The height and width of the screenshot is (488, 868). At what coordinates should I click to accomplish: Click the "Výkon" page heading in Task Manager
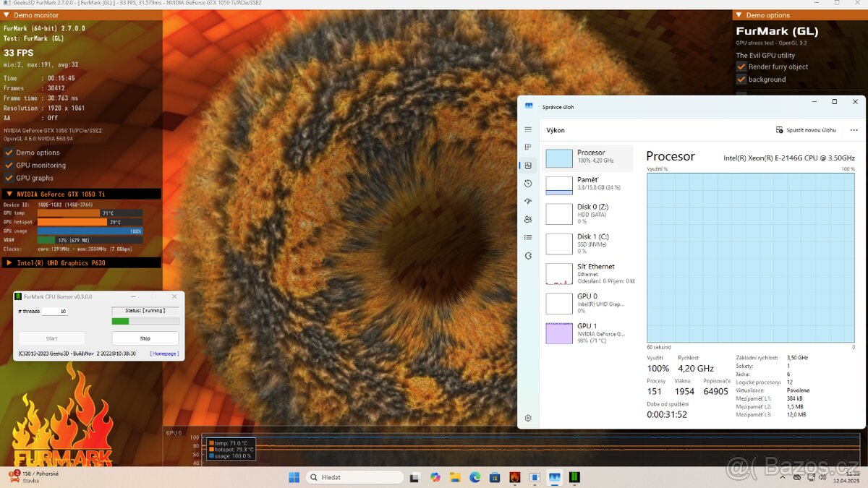click(x=556, y=130)
